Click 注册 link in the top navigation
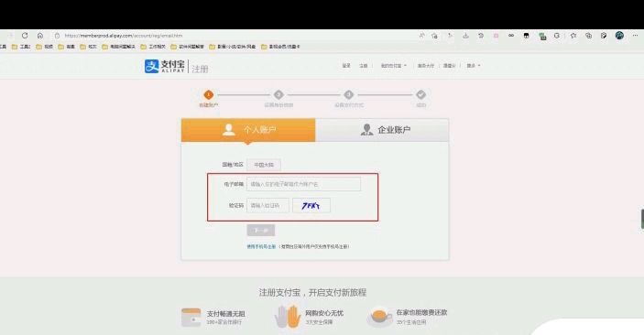644x335 pixels. pos(364,66)
